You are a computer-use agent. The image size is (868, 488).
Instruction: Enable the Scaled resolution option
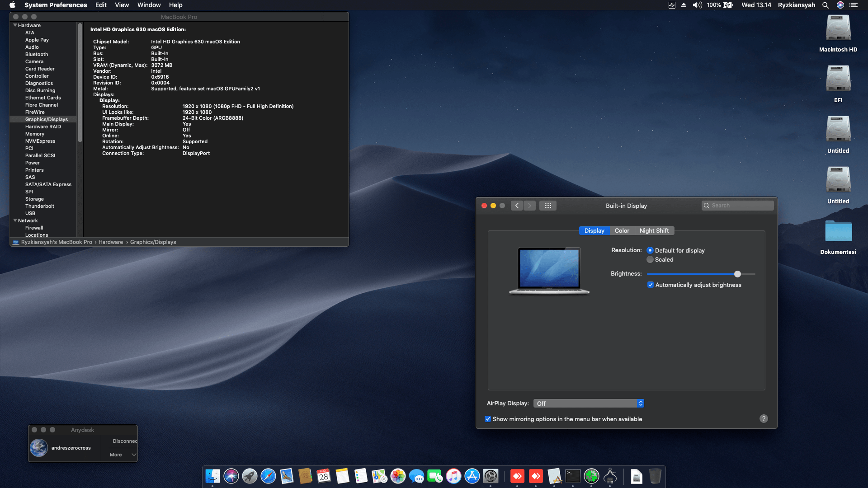click(x=650, y=259)
